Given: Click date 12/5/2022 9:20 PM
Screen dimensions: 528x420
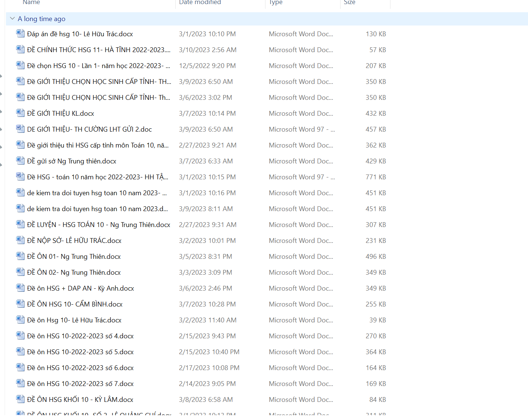Looking at the screenshot, I should click(207, 66).
